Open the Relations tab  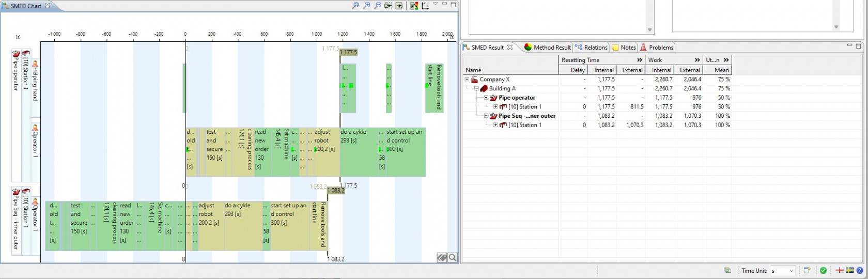(592, 48)
